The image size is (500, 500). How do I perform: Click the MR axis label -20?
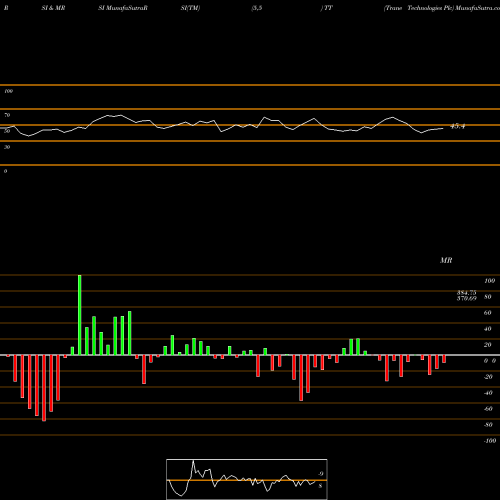[488, 377]
